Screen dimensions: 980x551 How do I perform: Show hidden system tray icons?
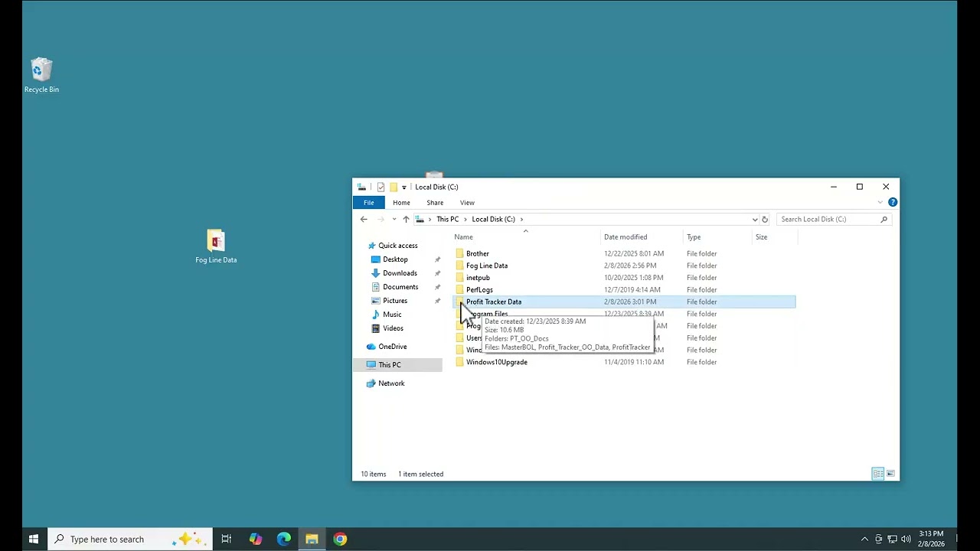864,540
